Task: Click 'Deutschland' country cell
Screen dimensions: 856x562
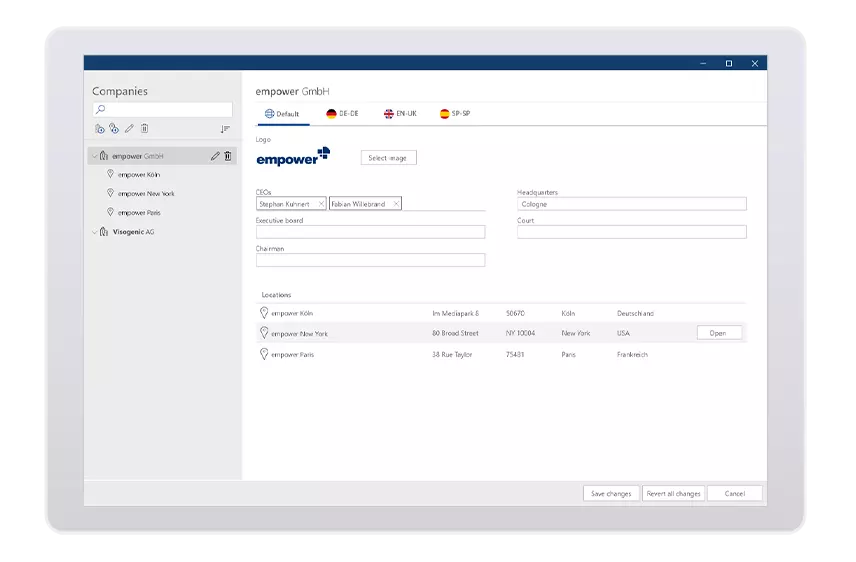Action: click(635, 313)
